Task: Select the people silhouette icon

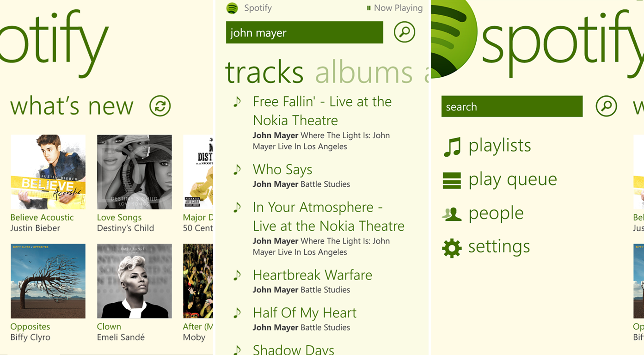Action: click(452, 214)
